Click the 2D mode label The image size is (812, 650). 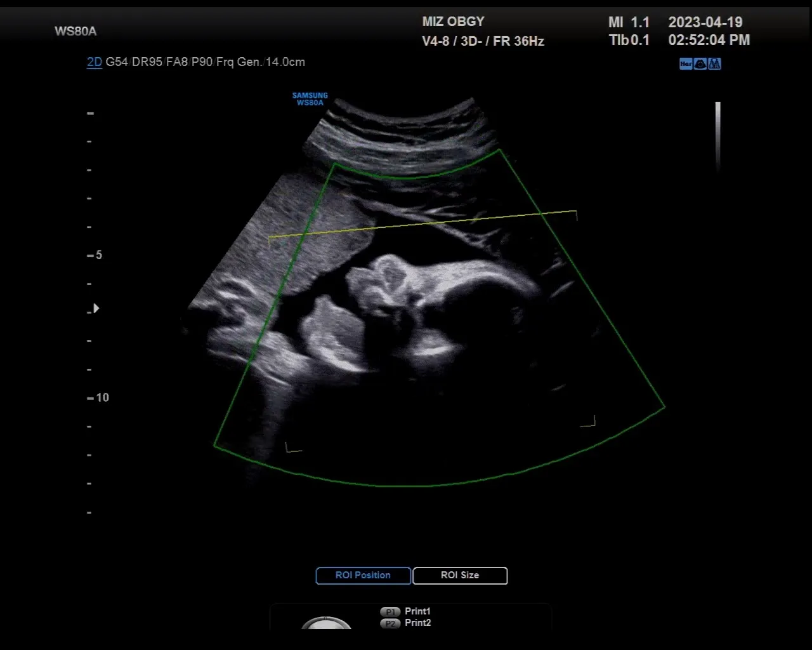(x=95, y=62)
